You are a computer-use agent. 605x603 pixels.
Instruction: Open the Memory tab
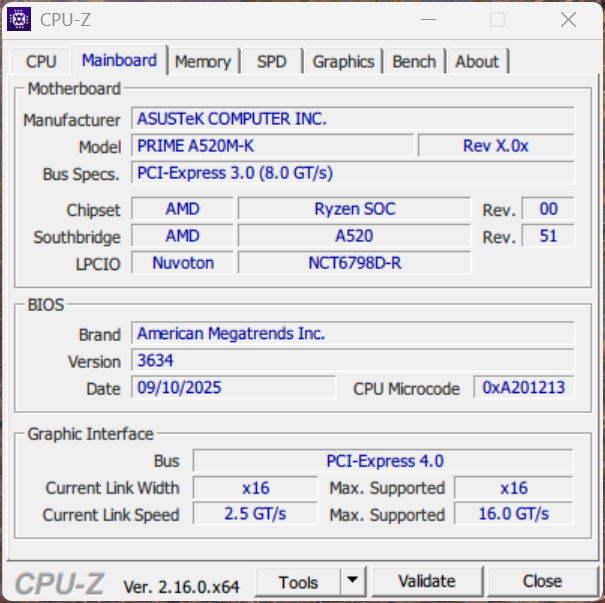[202, 62]
